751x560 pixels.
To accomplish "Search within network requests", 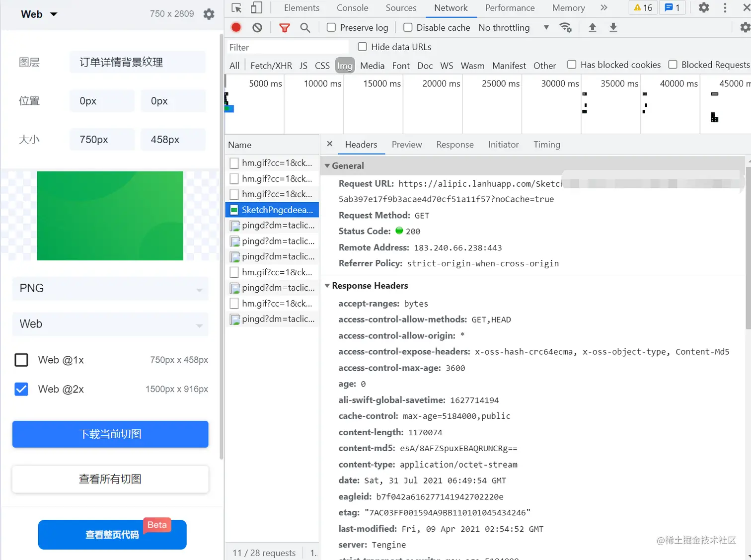I will (x=305, y=27).
